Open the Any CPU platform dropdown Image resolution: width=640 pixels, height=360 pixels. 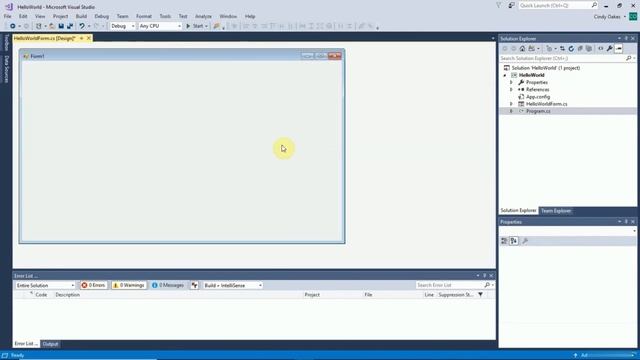[160, 26]
